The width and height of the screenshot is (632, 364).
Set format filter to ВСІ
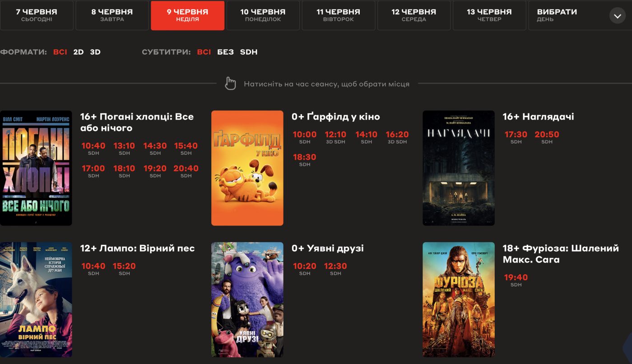(x=60, y=52)
